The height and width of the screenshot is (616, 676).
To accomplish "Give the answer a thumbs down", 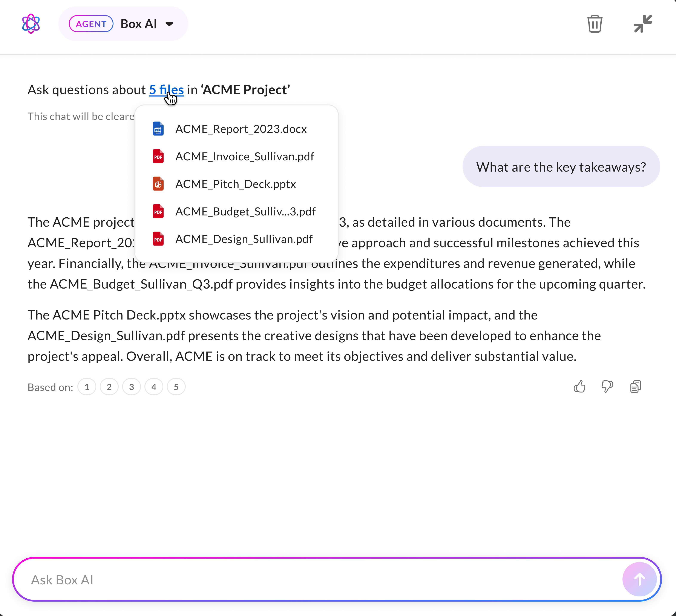I will pyautogui.click(x=607, y=387).
